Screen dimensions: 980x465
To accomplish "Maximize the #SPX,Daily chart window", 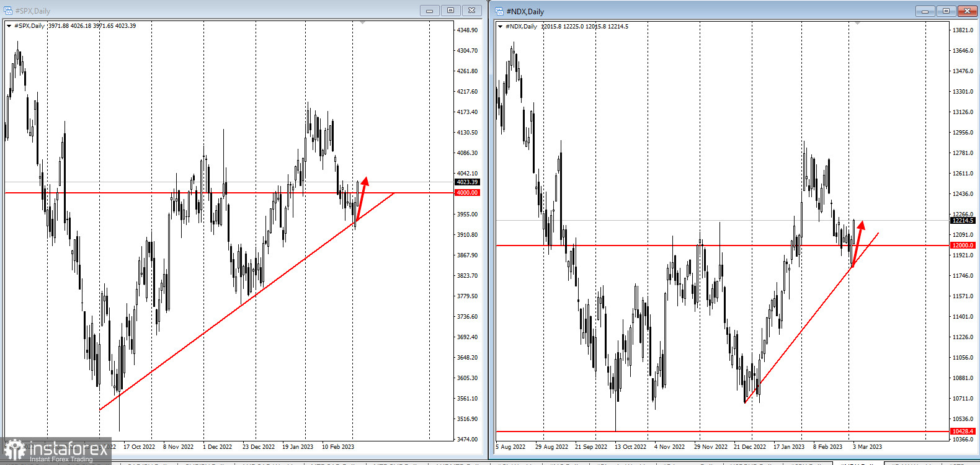I will 451,11.
